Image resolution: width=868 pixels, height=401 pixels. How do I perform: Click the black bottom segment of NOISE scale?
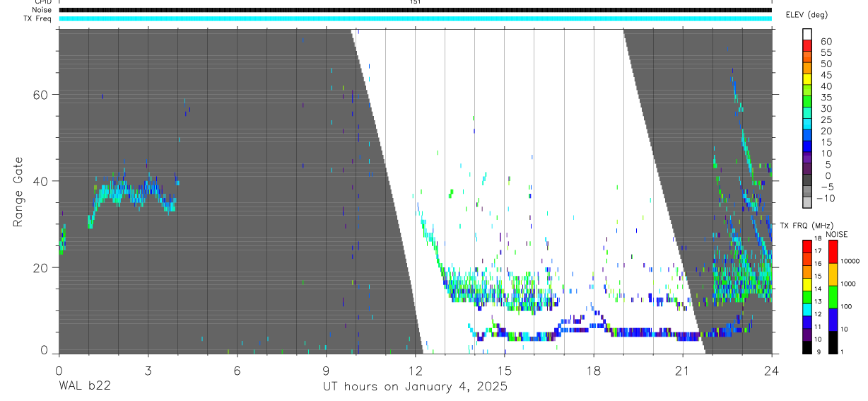point(833,341)
